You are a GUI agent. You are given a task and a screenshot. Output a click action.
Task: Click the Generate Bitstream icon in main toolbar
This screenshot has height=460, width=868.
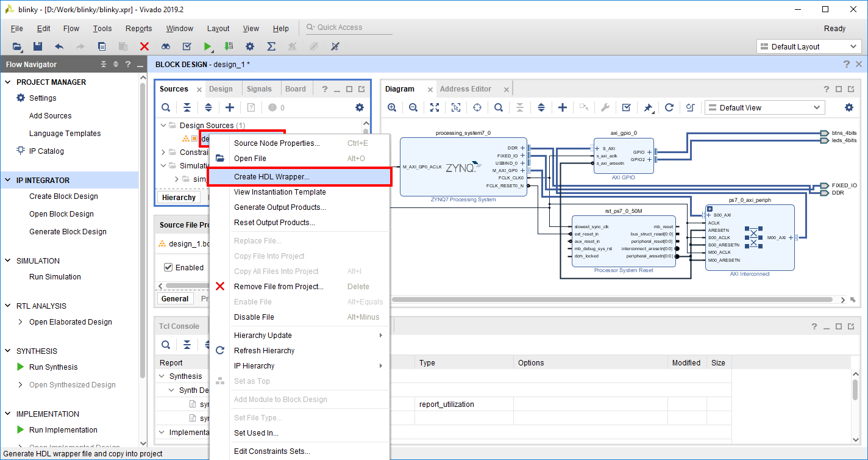pyautogui.click(x=229, y=46)
